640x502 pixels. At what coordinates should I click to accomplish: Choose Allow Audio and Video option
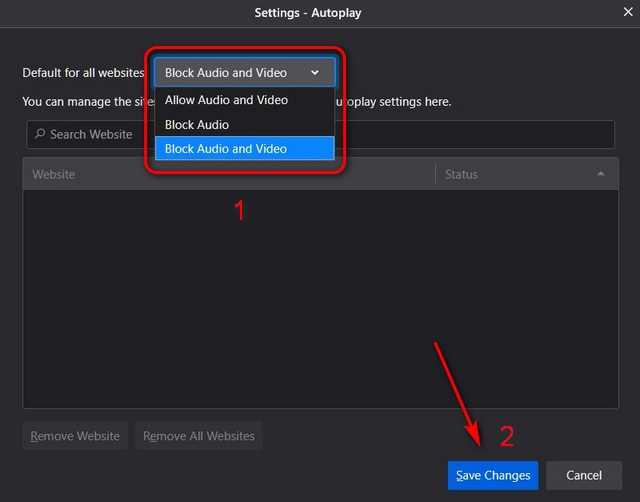(244, 100)
